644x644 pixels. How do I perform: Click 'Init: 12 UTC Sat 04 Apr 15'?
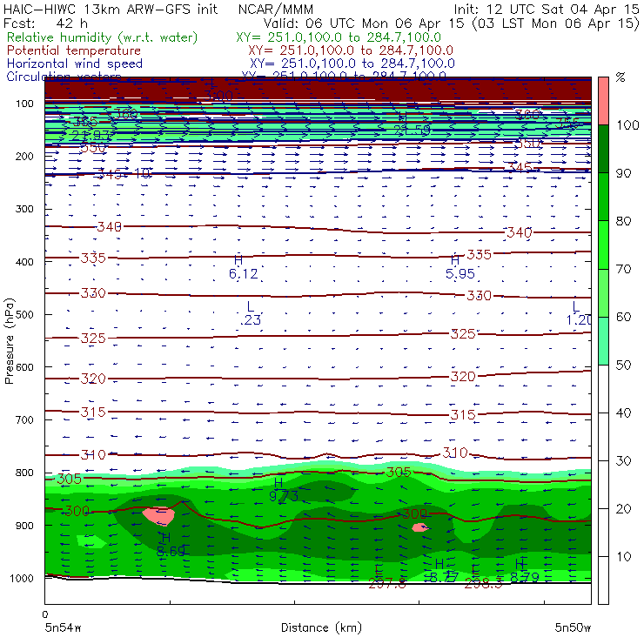pyautogui.click(x=547, y=9)
